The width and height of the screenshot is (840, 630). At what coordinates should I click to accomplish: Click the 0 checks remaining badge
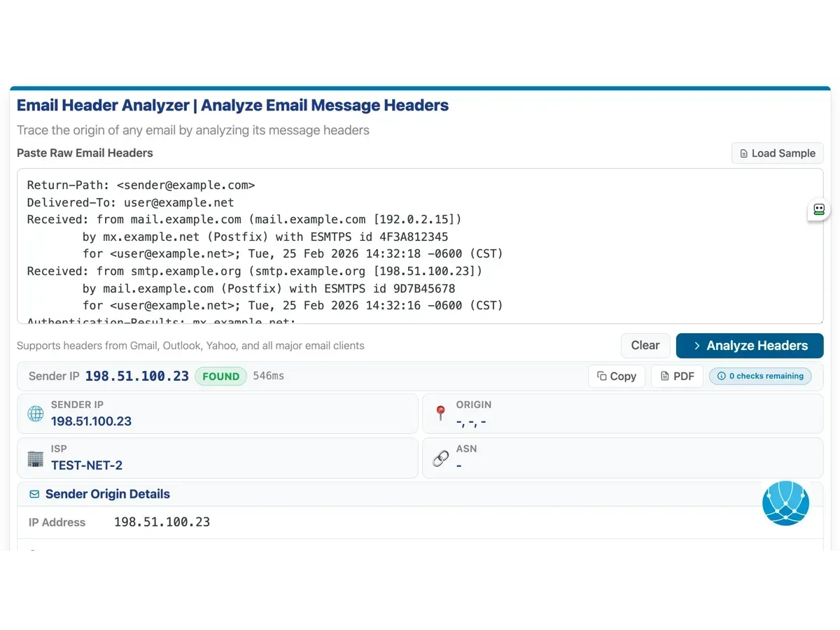(x=760, y=376)
